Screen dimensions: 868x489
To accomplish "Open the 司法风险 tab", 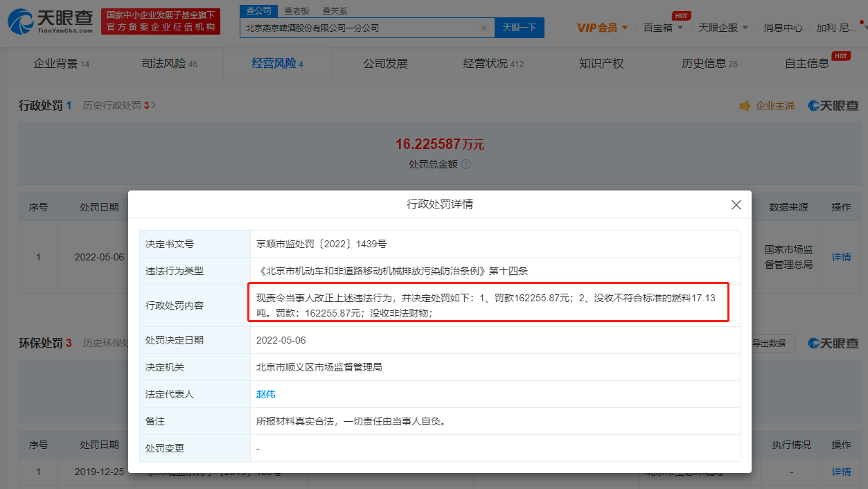I will click(x=170, y=64).
